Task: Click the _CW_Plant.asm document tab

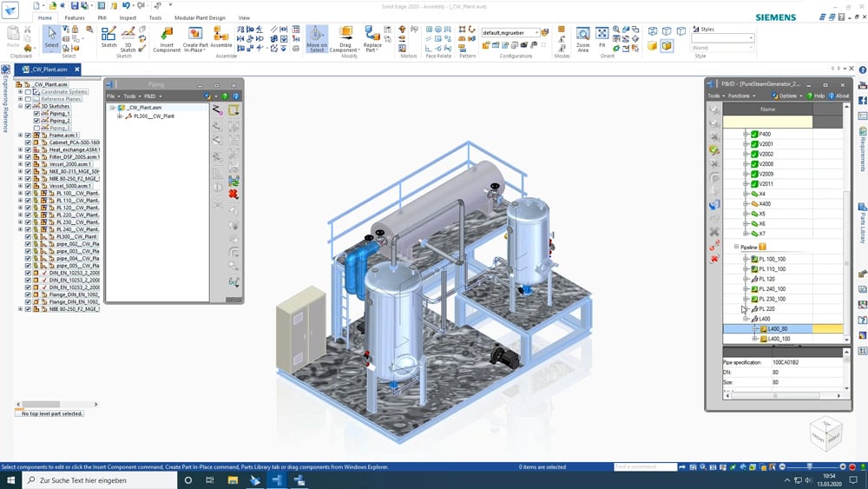Action: (x=49, y=69)
